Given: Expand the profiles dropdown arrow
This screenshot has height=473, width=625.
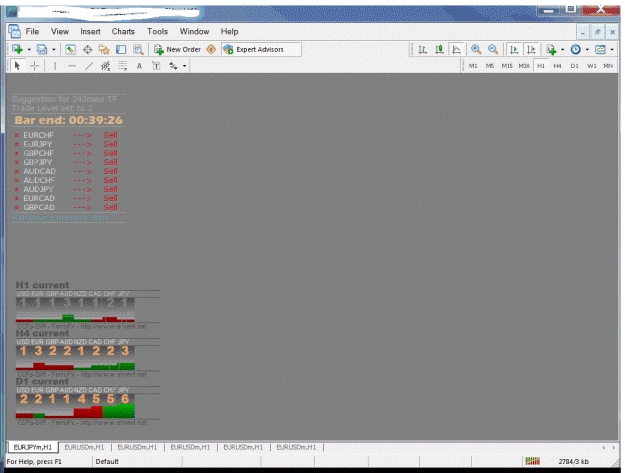Looking at the screenshot, I should (x=54, y=49).
